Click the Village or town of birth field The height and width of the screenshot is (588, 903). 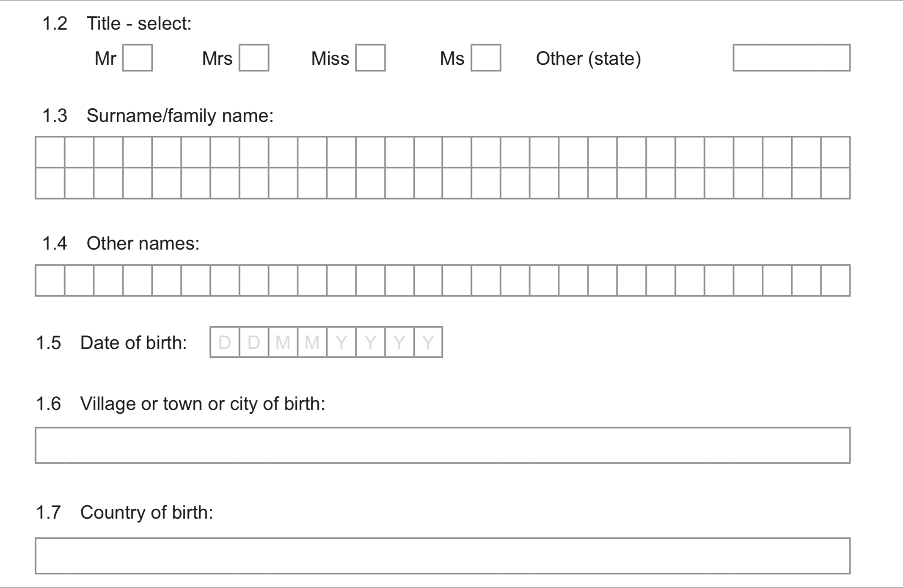443,445
